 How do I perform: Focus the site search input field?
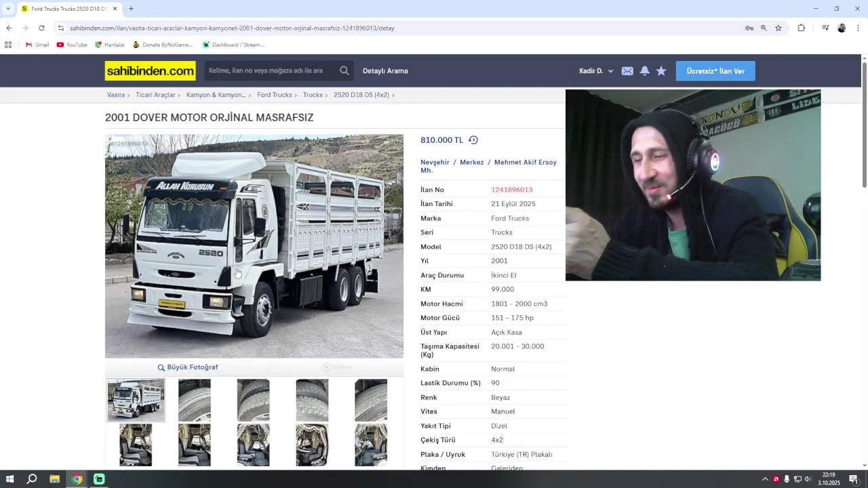[x=271, y=70]
